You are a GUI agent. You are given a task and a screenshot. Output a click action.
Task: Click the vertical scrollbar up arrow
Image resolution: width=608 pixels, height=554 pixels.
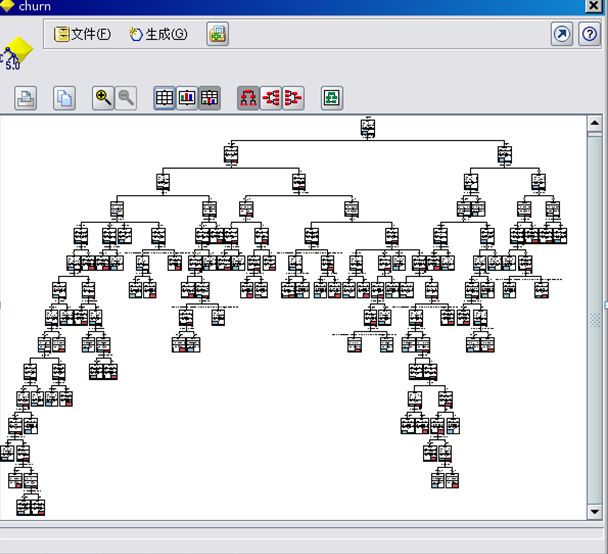click(x=594, y=124)
